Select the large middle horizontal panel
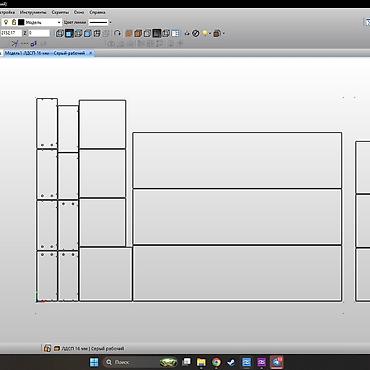The width and height of the screenshot is (370, 370). [x=237, y=217]
